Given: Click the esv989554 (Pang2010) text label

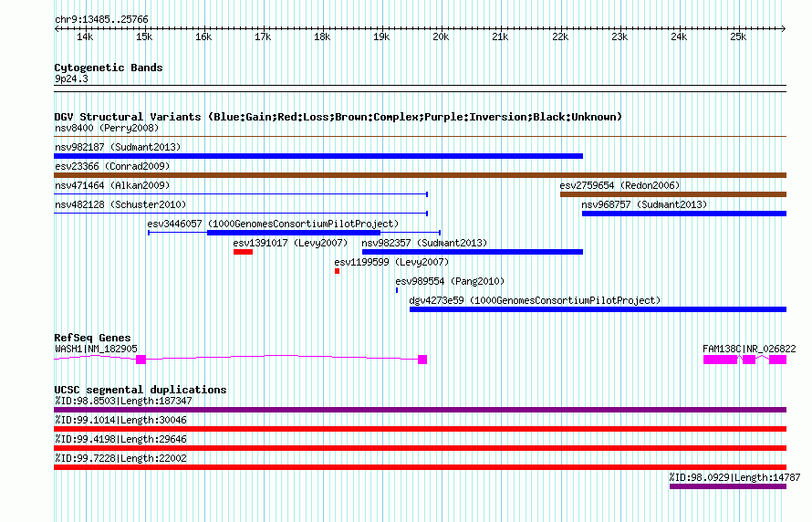Looking at the screenshot, I should 450,281.
